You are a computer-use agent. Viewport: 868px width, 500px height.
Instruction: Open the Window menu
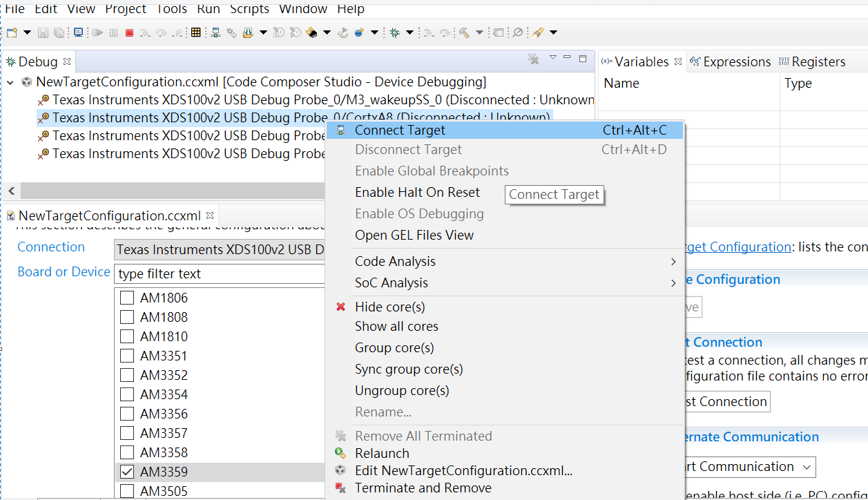click(303, 9)
